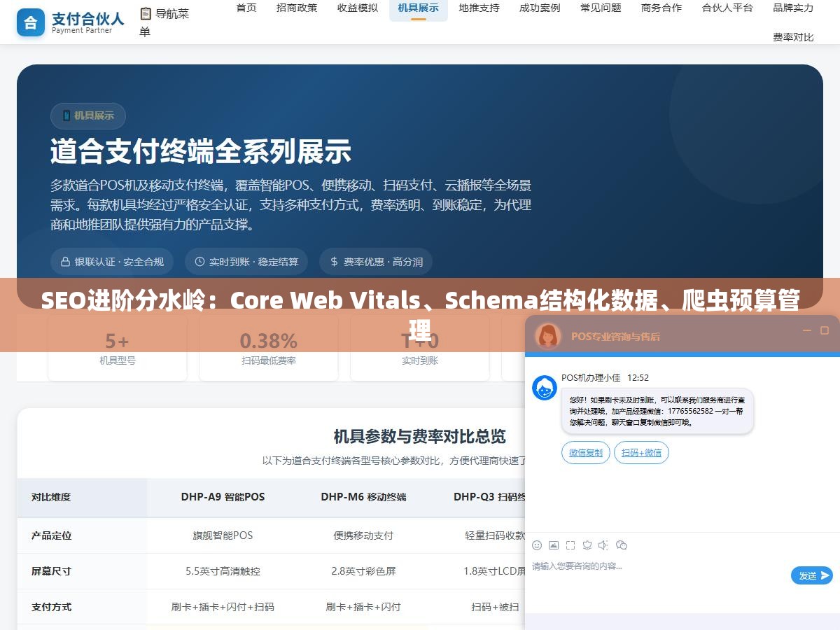Toggle the chat sound speaker icon

click(603, 545)
